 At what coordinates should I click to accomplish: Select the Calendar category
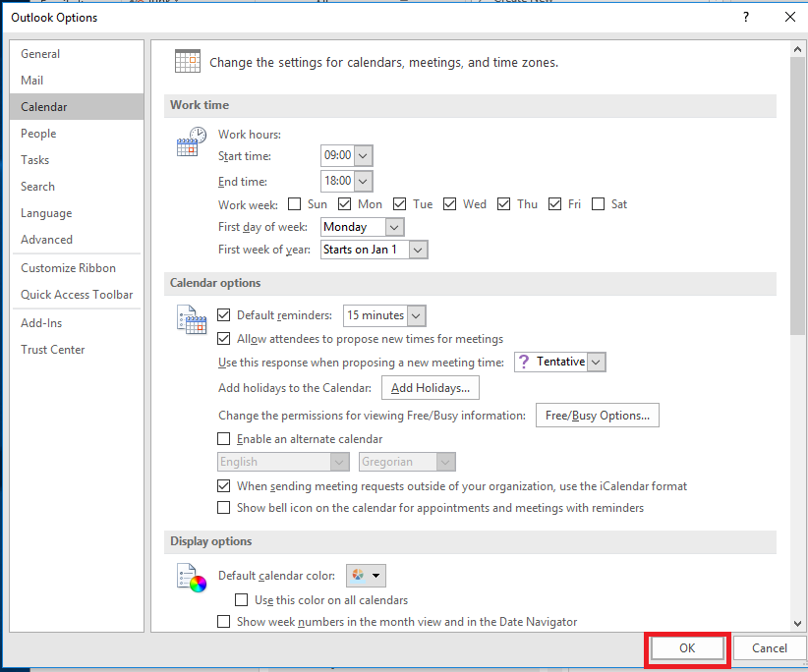click(77, 106)
